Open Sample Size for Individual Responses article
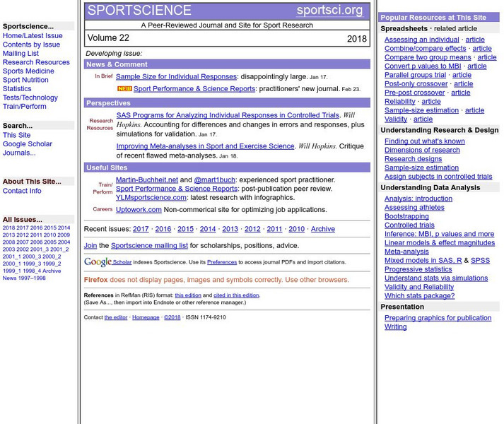The image size is (504, 424). pyautogui.click(x=176, y=77)
